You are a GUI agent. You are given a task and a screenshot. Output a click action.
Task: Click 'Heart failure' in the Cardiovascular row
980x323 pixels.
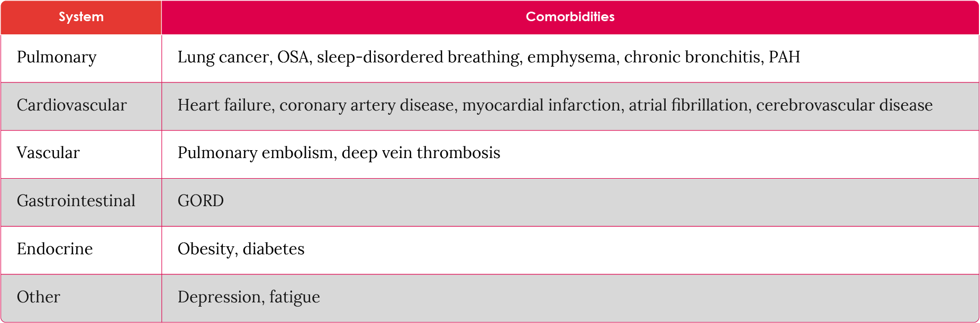225,105
